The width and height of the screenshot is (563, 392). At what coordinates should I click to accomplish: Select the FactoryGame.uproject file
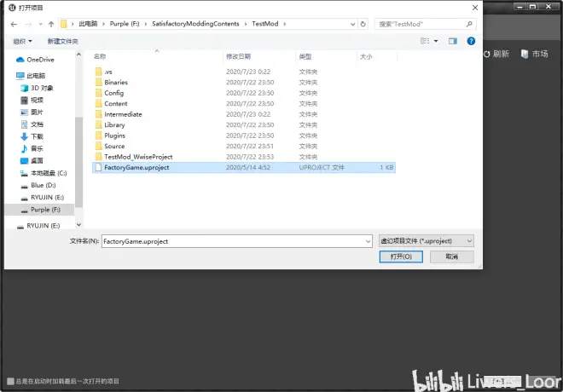[x=244, y=168]
